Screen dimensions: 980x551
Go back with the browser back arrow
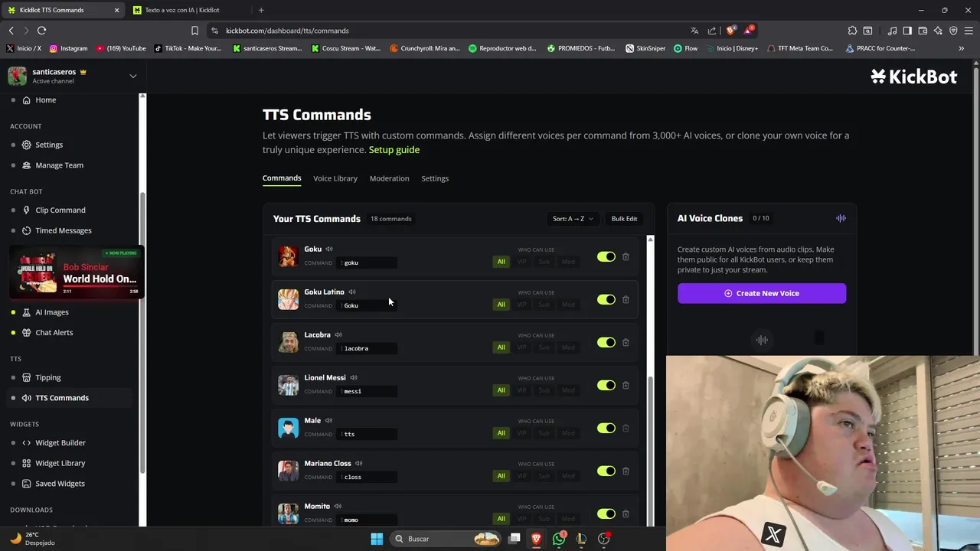(11, 31)
